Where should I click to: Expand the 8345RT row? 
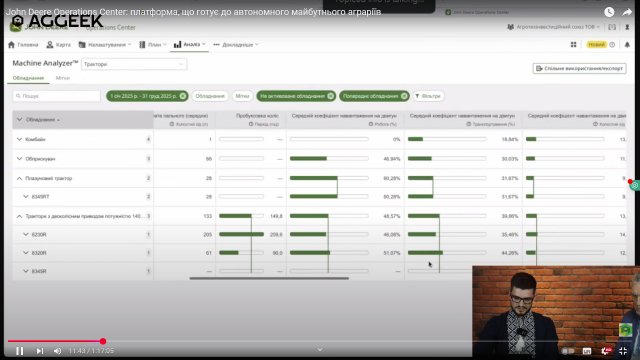coord(26,197)
